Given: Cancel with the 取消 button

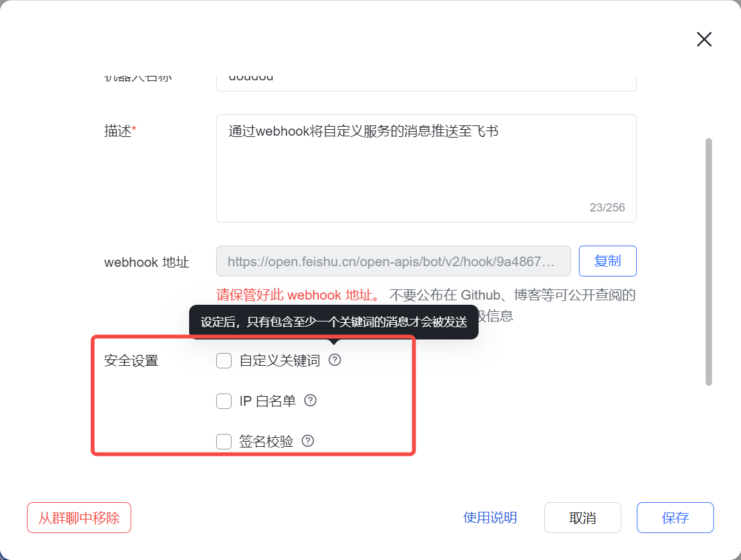Looking at the screenshot, I should point(582,518).
